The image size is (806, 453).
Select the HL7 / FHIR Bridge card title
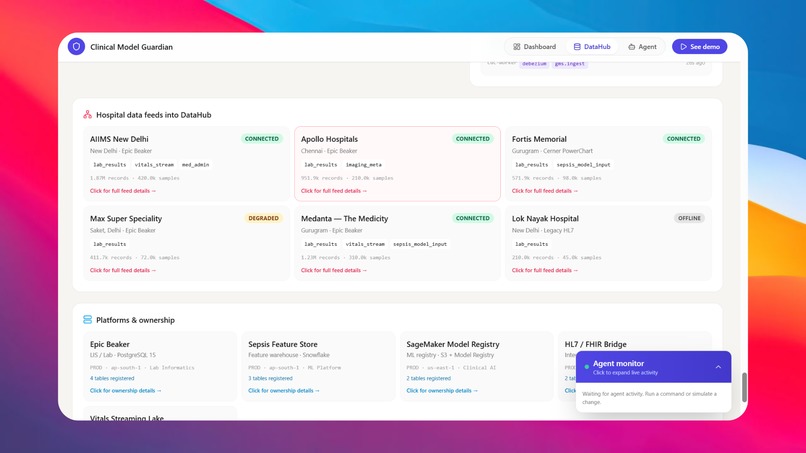tap(595, 345)
